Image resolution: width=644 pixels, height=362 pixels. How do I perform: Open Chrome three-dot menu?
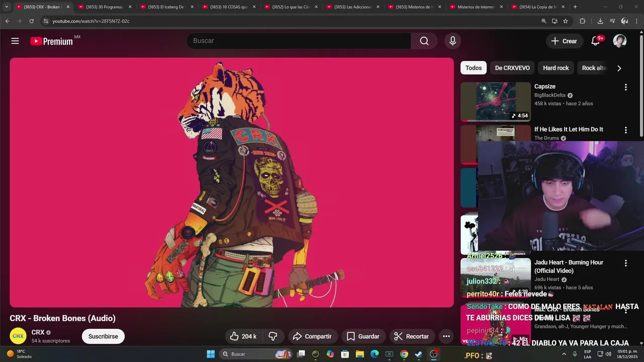[637, 21]
